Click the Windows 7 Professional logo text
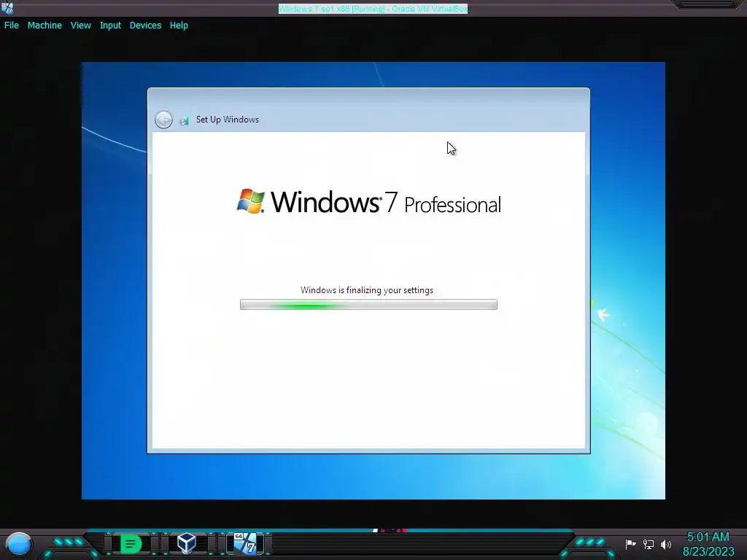Viewport: 747px width, 560px height. 385,203
